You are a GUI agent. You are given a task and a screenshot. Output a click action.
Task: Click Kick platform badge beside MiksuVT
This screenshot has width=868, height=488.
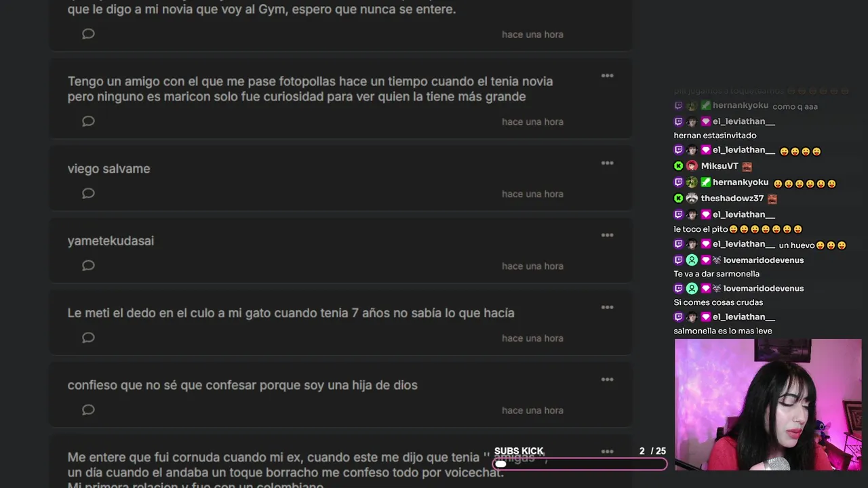[678, 166]
